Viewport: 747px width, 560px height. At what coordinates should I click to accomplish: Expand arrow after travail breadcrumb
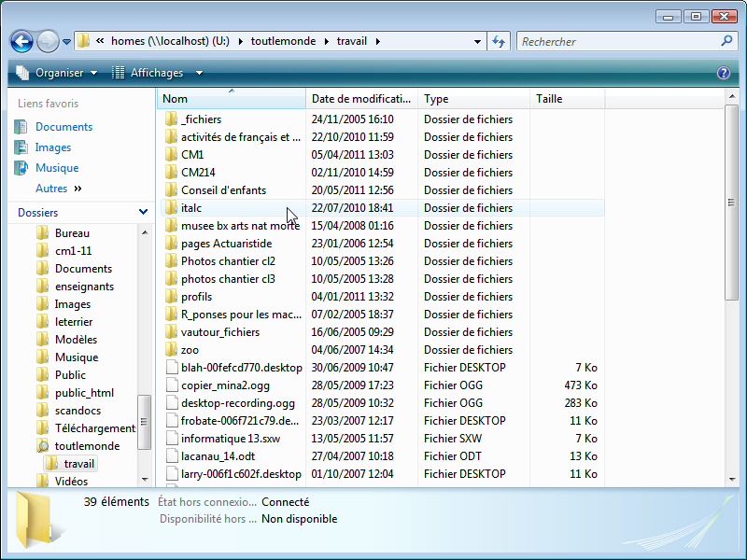tap(378, 41)
